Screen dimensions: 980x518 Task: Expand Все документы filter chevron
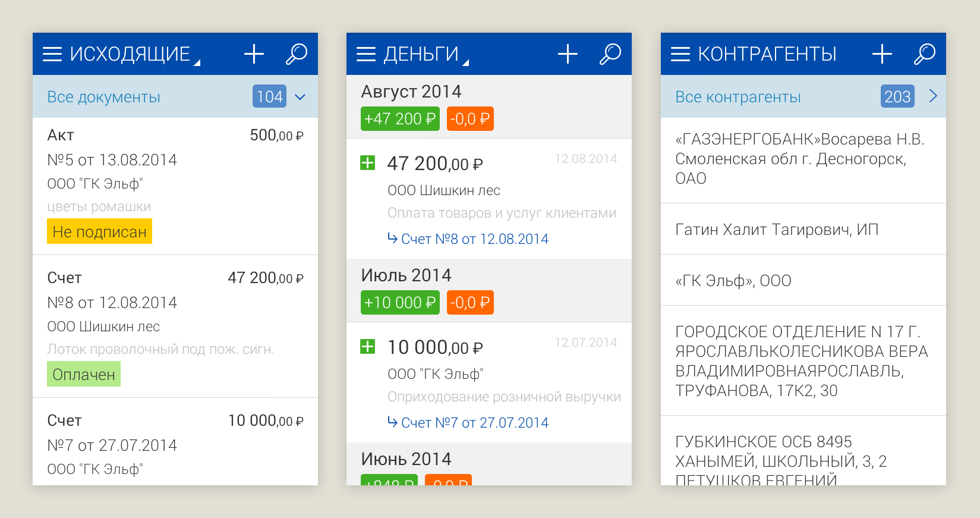click(x=300, y=97)
